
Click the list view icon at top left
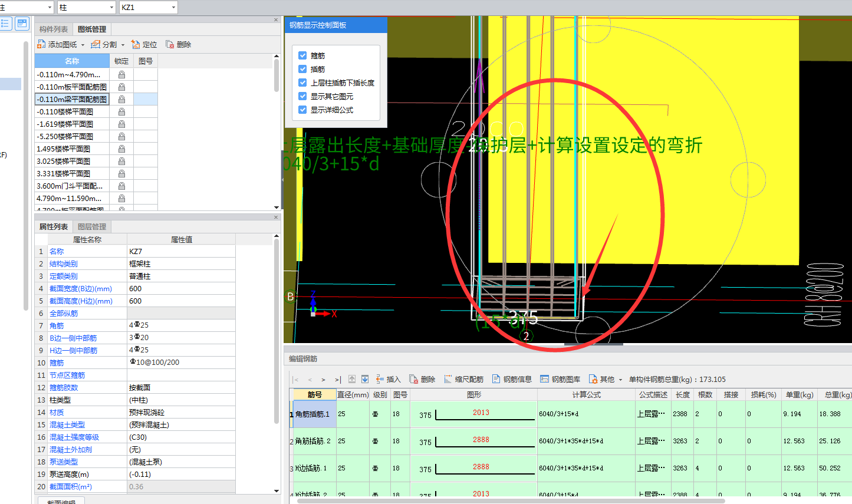click(x=5, y=24)
